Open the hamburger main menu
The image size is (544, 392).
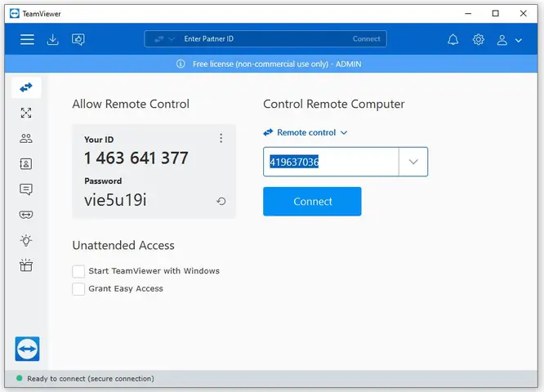pyautogui.click(x=27, y=39)
